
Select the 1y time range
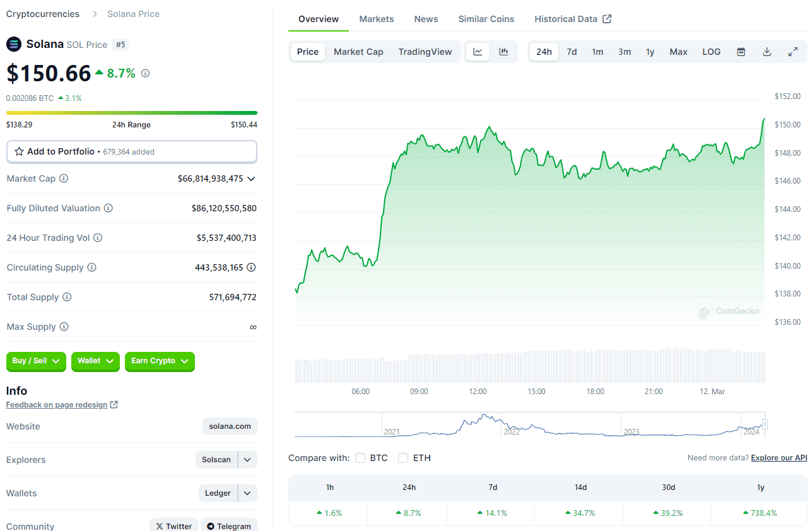point(650,52)
